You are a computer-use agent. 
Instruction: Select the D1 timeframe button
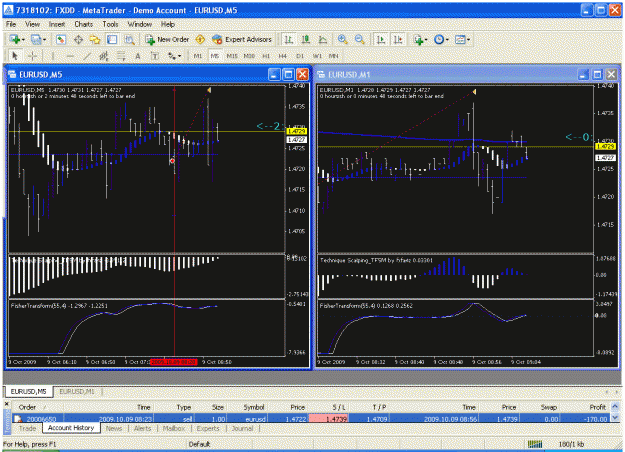tap(300, 56)
